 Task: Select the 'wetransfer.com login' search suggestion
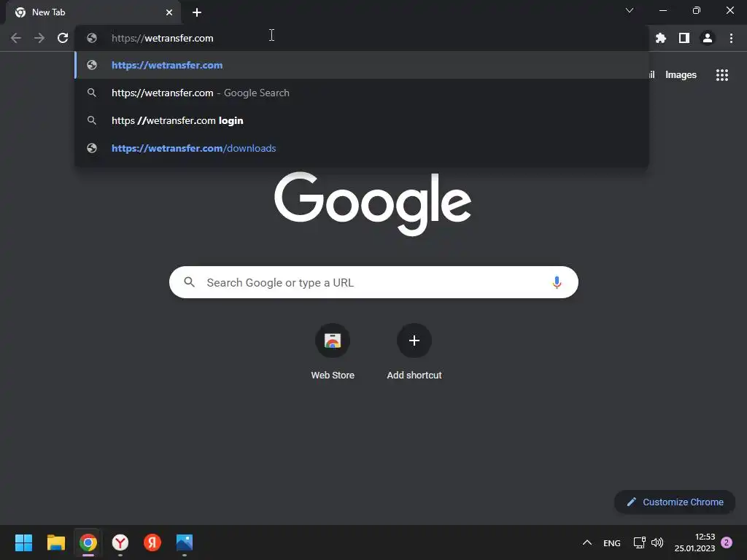click(x=362, y=120)
